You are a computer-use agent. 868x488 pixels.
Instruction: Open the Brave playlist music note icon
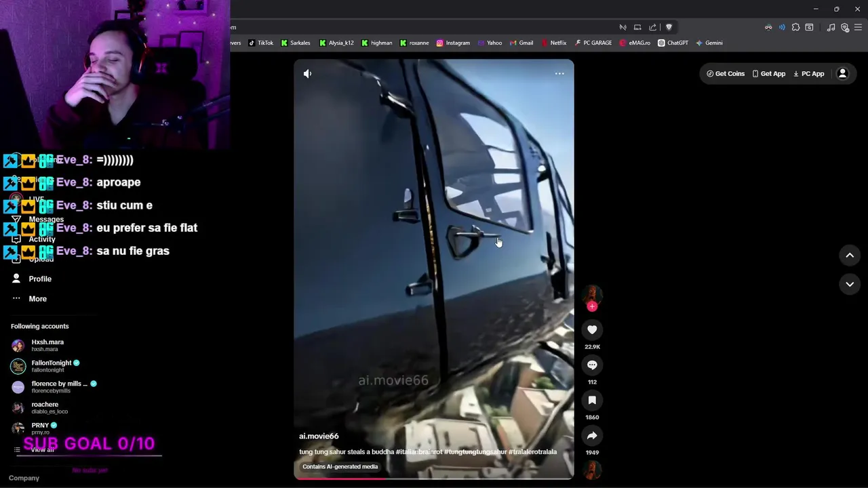(831, 27)
